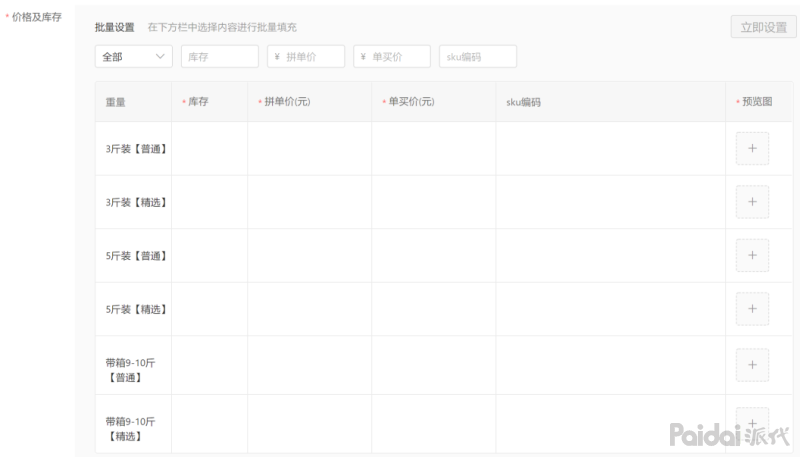Click 单买价 cell of 带箱9-10斤【精选】 row
The width and height of the screenshot is (800, 457).
point(434,423)
